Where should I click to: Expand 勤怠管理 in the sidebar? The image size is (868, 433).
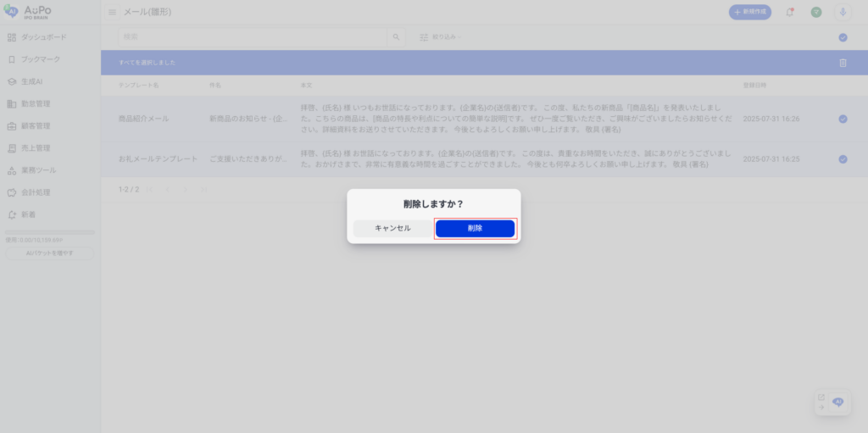(36, 103)
